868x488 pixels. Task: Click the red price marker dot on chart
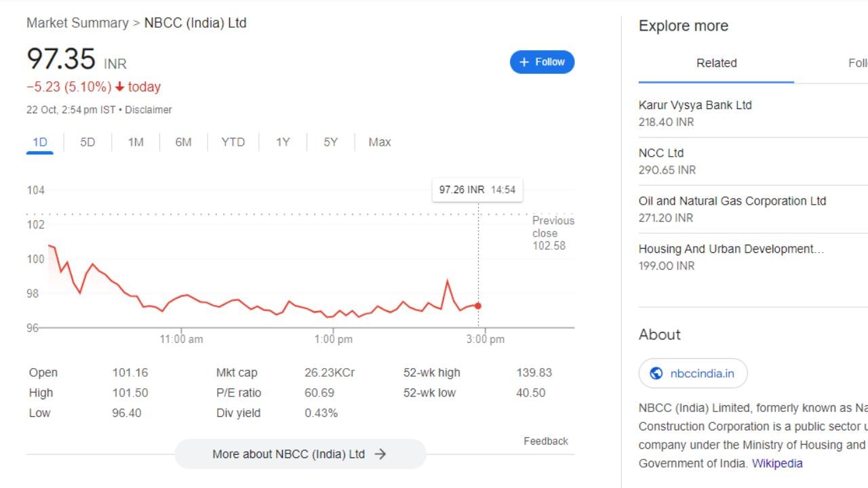pyautogui.click(x=478, y=306)
